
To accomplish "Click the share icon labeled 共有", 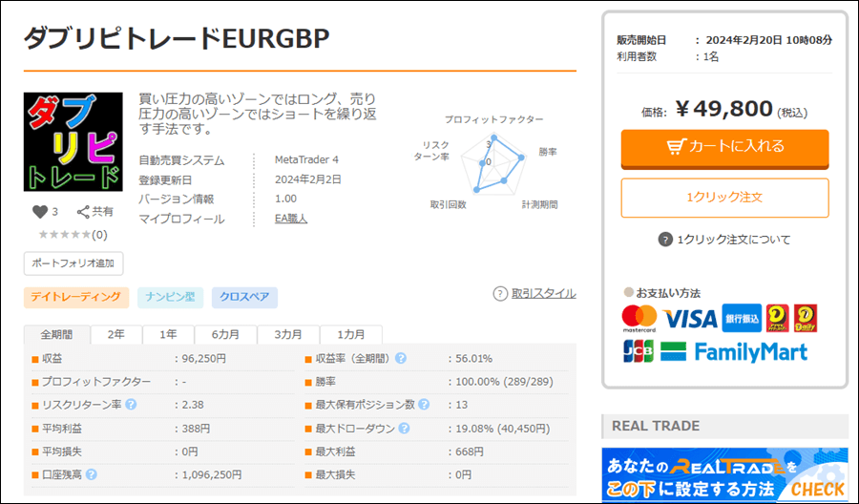I will (83, 212).
